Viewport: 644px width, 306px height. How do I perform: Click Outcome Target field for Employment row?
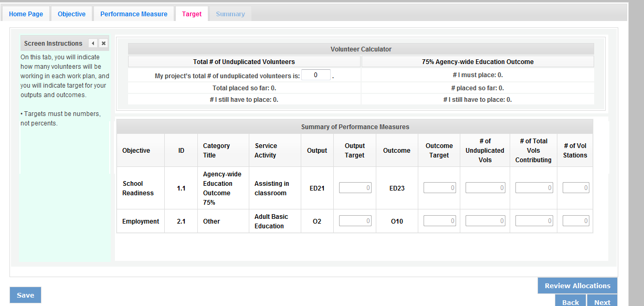[x=439, y=221]
